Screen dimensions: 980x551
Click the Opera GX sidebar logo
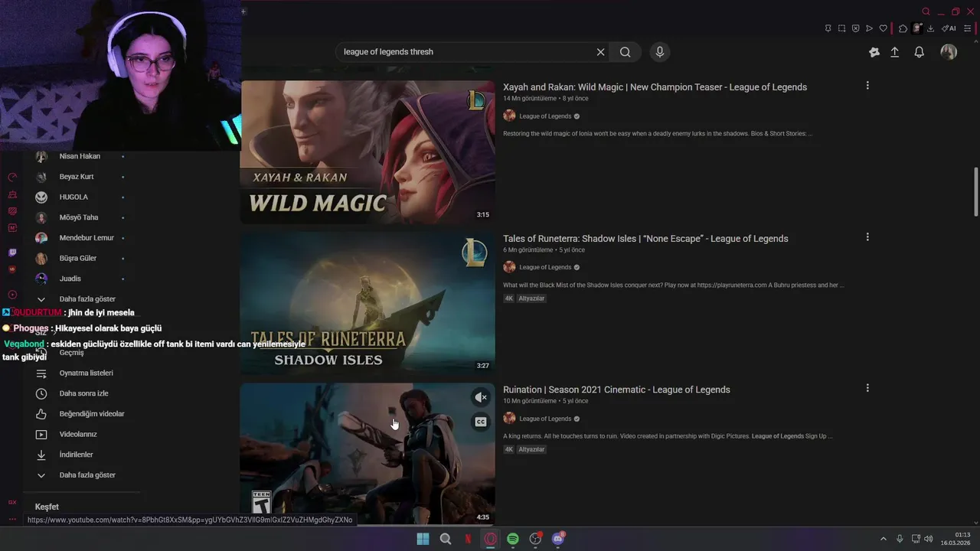pyautogui.click(x=12, y=502)
